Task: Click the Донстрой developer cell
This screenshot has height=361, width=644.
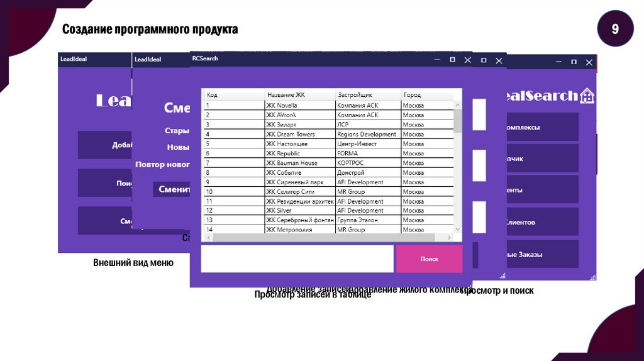Action: tap(369, 172)
